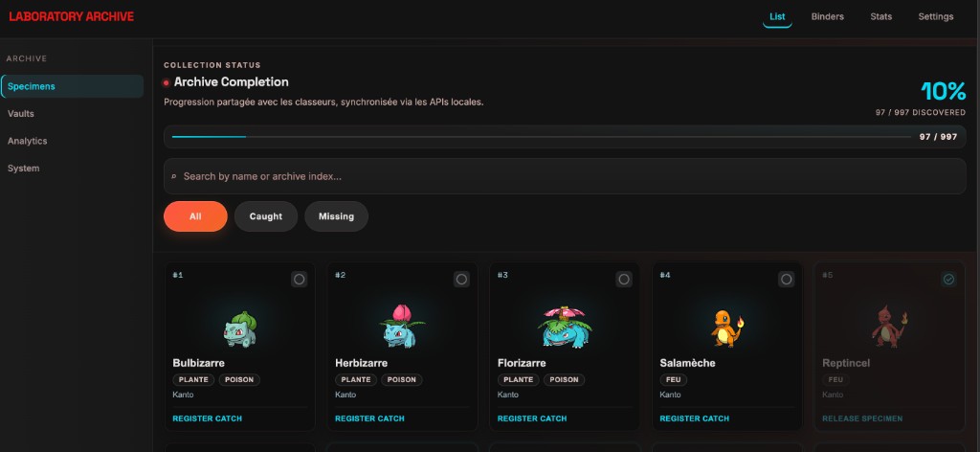Filter by Missing specimens
Screen dimensions: 980x452
coord(336,216)
